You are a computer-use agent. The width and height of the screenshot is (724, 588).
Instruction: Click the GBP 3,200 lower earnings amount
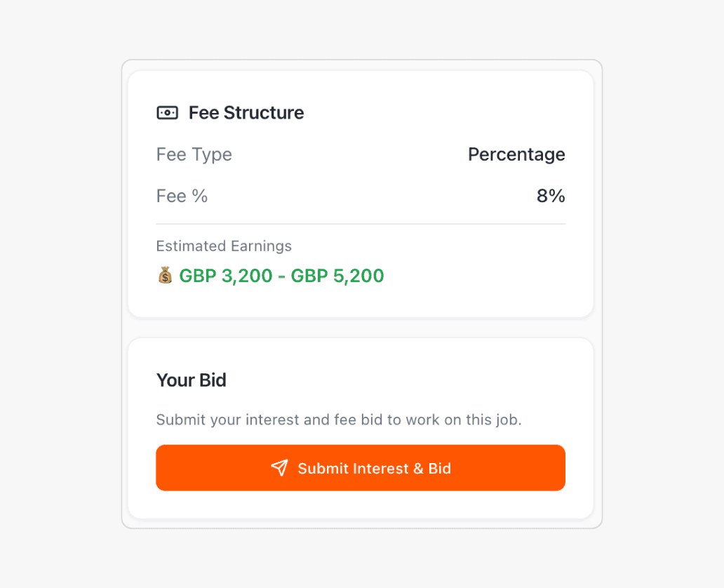coord(226,276)
